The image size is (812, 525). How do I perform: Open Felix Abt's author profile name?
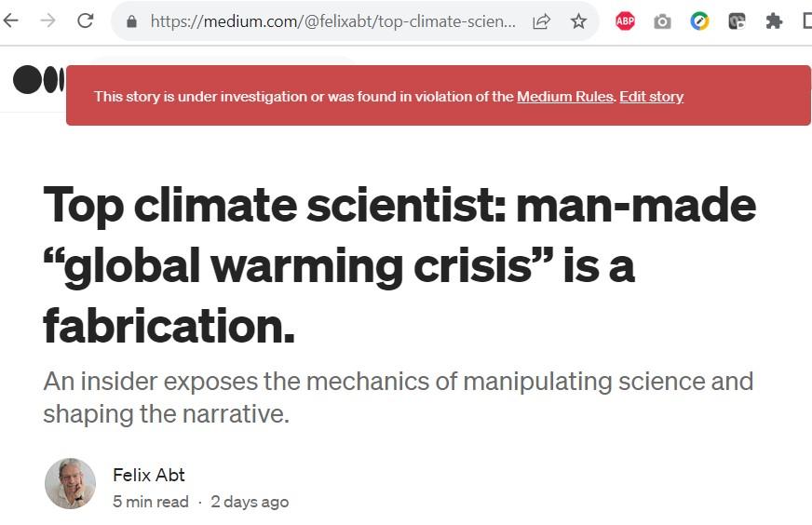point(149,475)
